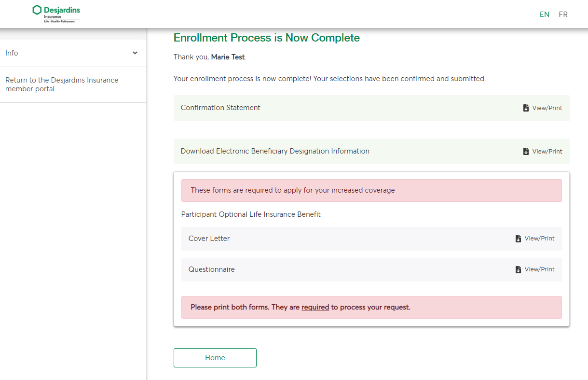Click the Cover Letter download icon
The image size is (588, 380).
(518, 239)
